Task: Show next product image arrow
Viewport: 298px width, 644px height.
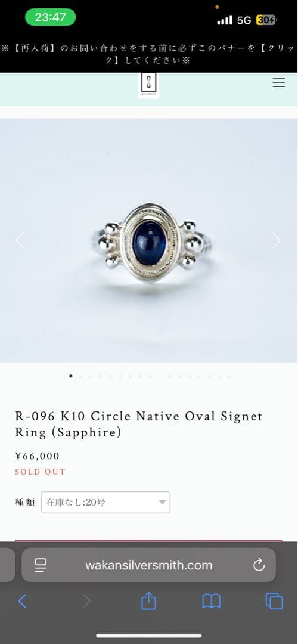Action: (277, 240)
